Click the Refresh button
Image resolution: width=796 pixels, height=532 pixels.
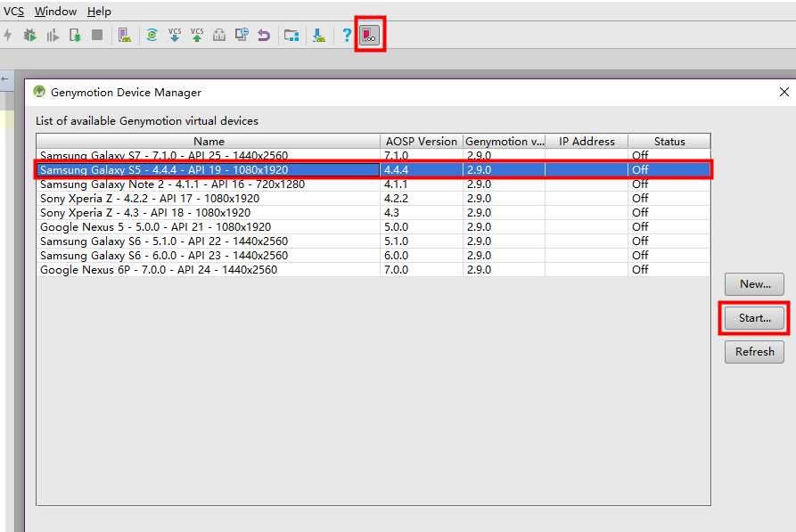754,351
